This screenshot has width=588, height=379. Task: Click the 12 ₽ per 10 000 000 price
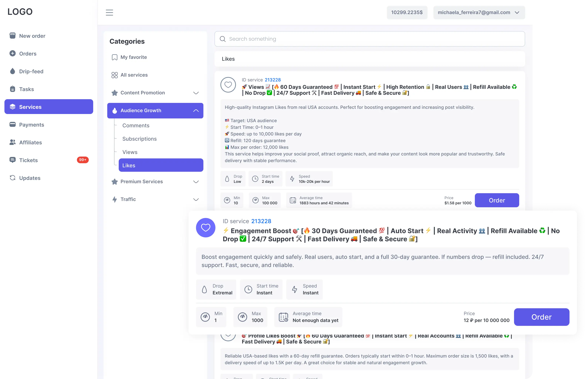click(x=486, y=320)
